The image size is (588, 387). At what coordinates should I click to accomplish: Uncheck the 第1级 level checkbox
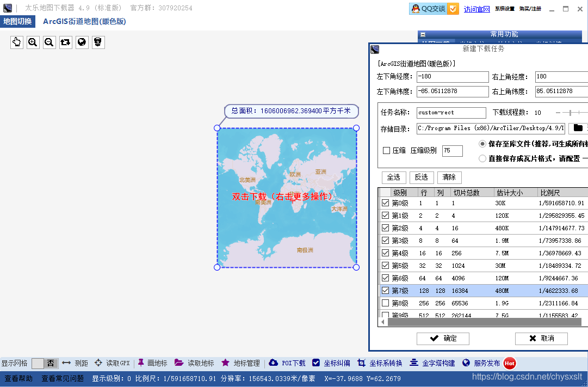385,216
